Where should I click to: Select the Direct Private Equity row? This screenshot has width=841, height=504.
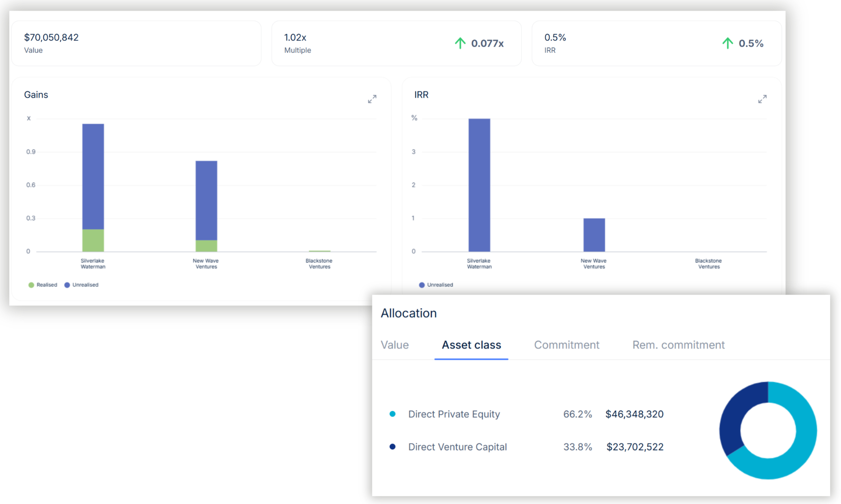point(454,414)
